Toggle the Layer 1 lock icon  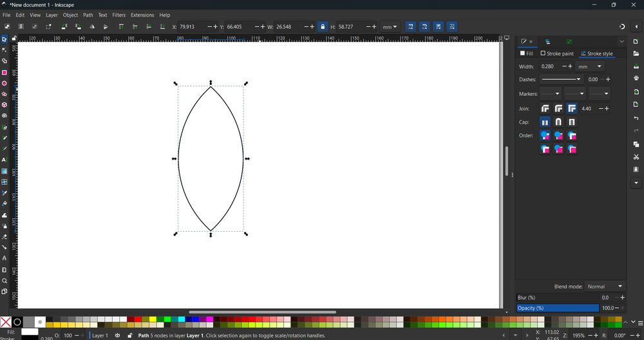(130, 335)
